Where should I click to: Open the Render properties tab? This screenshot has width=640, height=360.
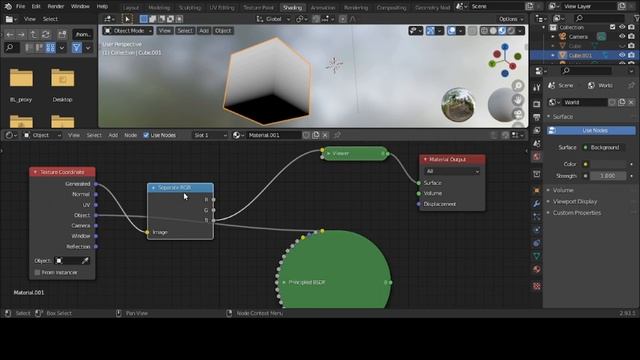pos(537,104)
